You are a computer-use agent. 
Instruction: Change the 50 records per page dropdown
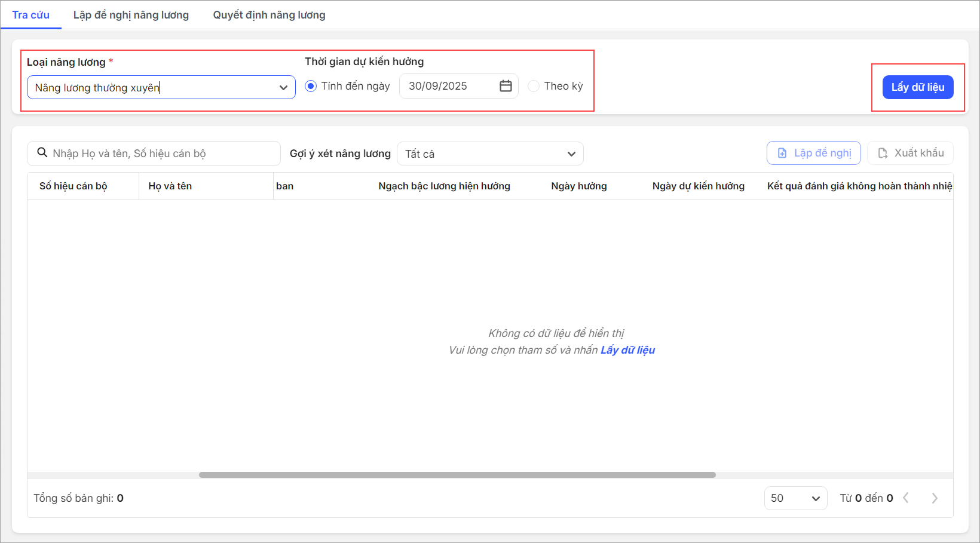(x=795, y=498)
